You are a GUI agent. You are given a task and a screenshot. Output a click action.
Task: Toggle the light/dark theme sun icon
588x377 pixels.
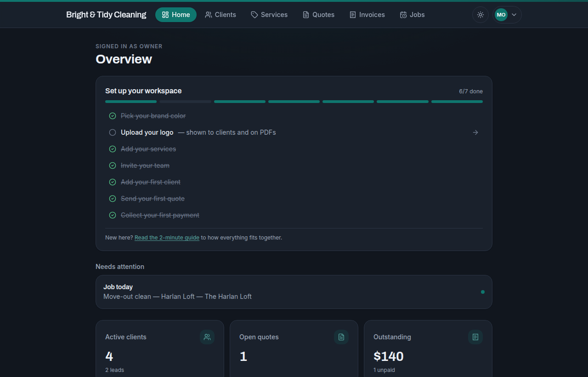tap(481, 15)
